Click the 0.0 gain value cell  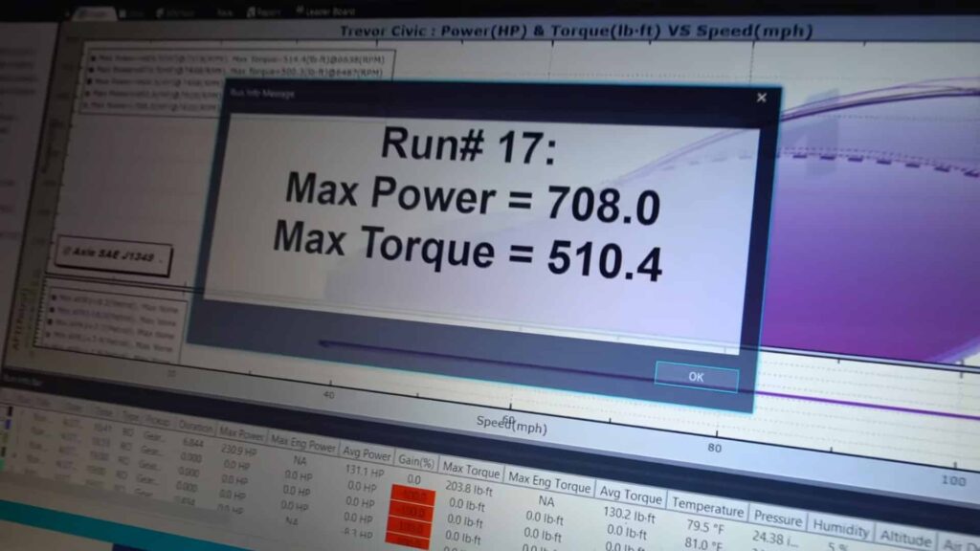413,479
